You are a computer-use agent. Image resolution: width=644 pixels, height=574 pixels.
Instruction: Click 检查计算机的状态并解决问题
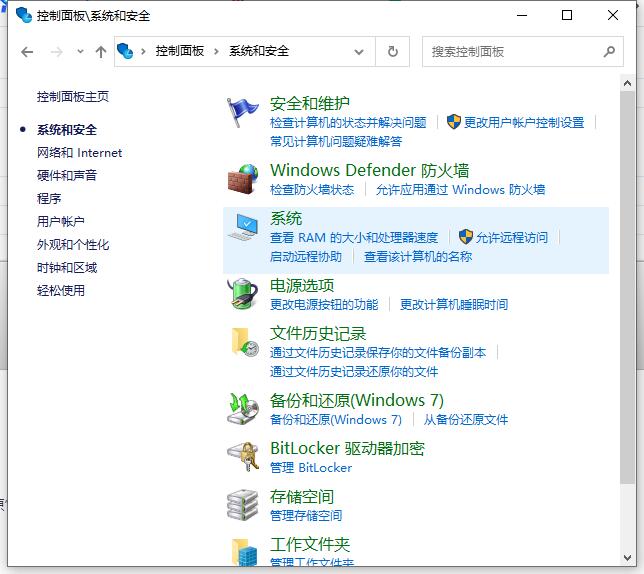(348, 122)
